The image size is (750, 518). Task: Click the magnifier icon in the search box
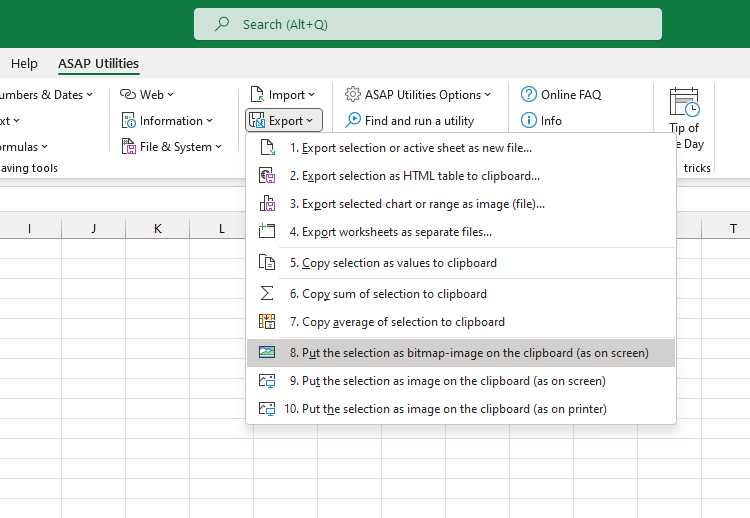point(222,24)
